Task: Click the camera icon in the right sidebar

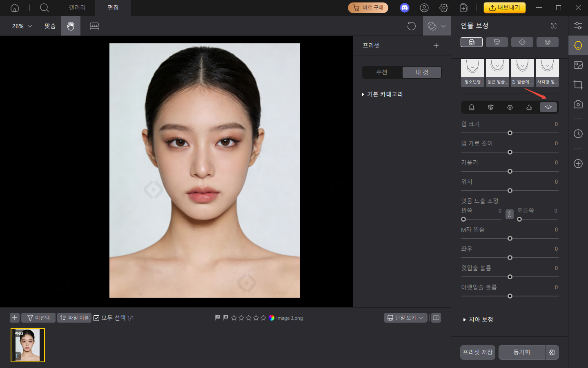Action: click(x=578, y=104)
